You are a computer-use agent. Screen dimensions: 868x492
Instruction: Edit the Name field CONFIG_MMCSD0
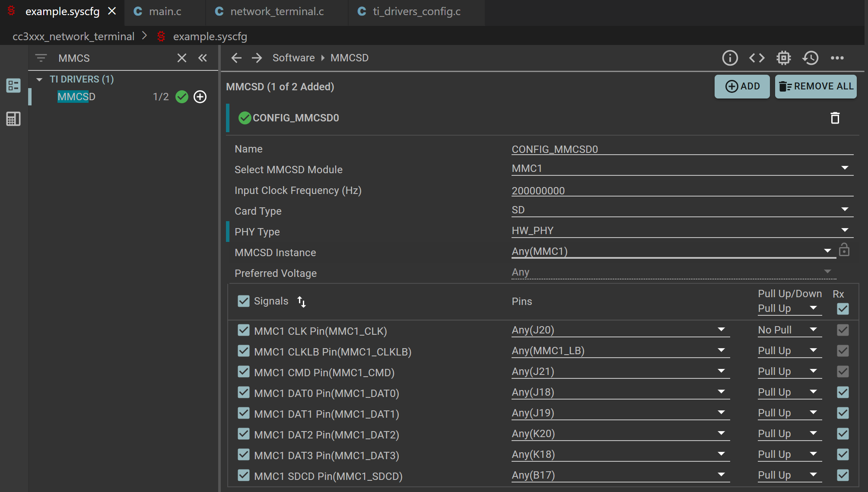683,149
